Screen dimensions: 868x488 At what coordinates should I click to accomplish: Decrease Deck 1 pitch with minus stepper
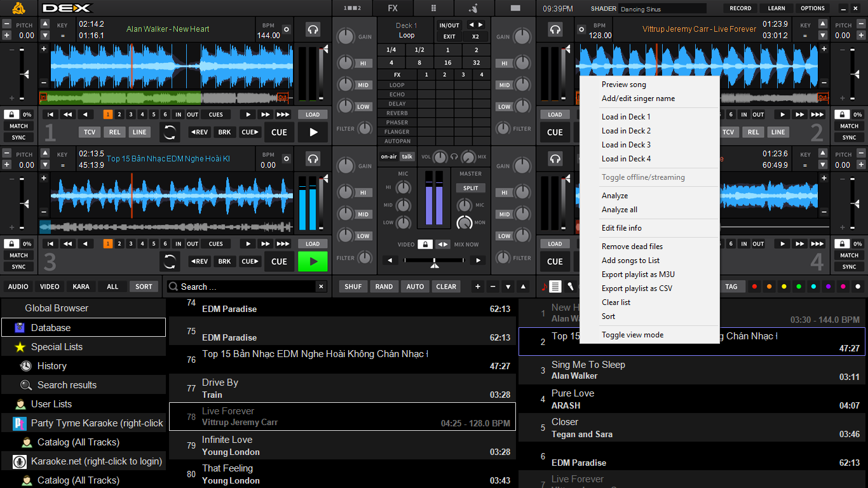coord(7,24)
